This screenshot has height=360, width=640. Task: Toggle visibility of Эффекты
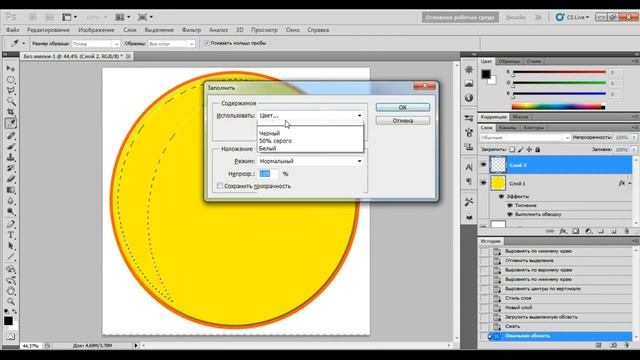click(x=501, y=196)
